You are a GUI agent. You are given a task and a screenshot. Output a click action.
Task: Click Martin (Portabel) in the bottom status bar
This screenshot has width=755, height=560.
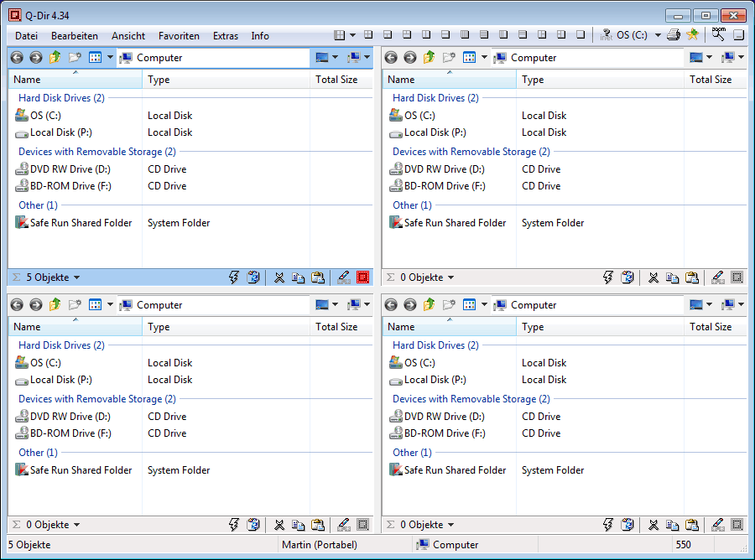(321, 545)
